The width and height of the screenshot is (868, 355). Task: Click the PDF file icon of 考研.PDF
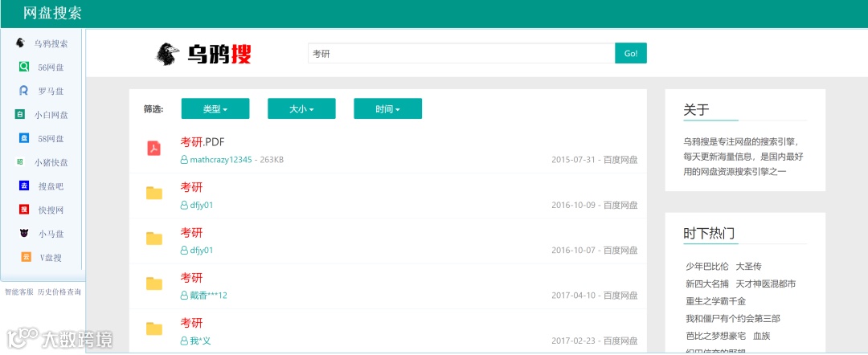154,149
